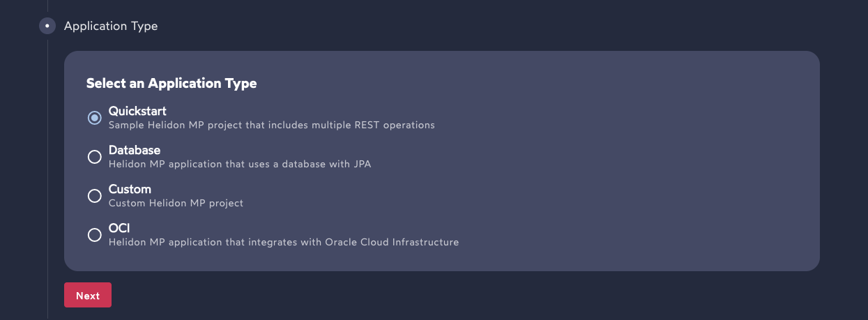
Task: Choose the Database radio button
Action: click(95, 157)
